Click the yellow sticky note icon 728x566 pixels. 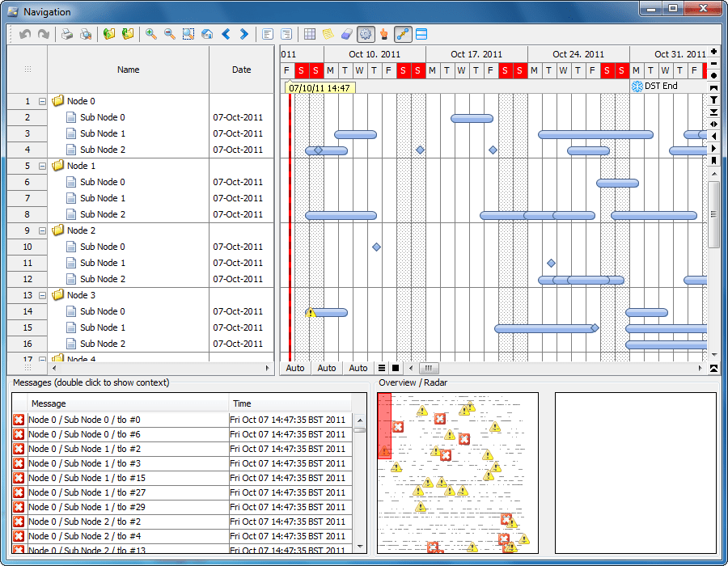328,34
